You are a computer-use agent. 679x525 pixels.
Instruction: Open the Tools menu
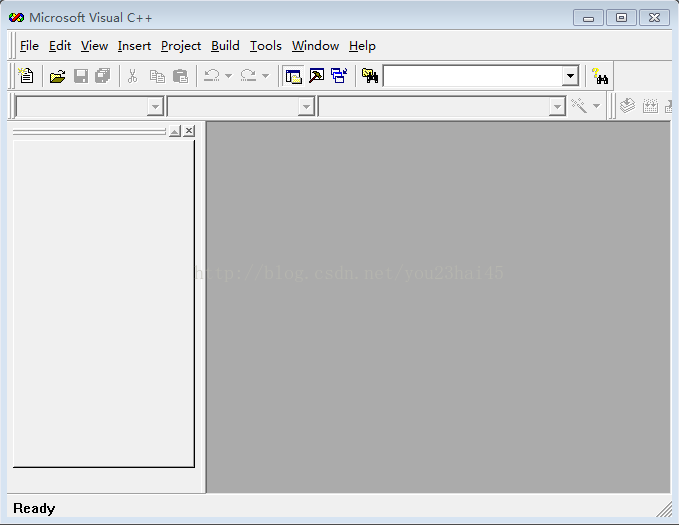265,46
